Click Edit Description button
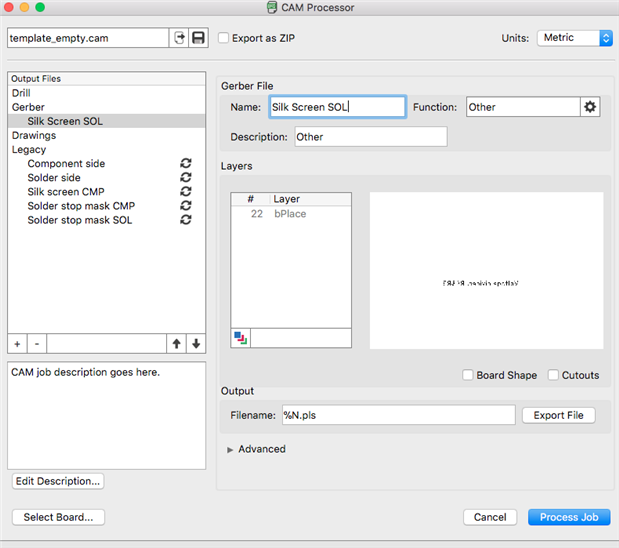Screen dimensions: 619x548 point(58,481)
